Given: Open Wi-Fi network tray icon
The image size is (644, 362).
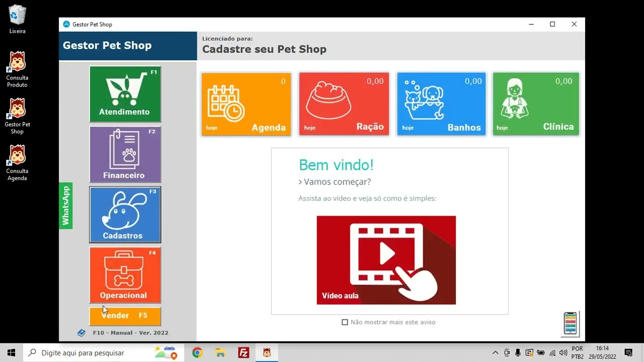Looking at the screenshot, I should point(552,353).
